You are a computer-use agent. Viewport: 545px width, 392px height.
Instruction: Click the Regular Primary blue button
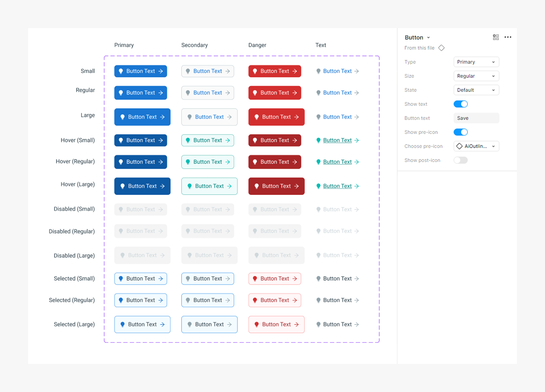(x=140, y=93)
